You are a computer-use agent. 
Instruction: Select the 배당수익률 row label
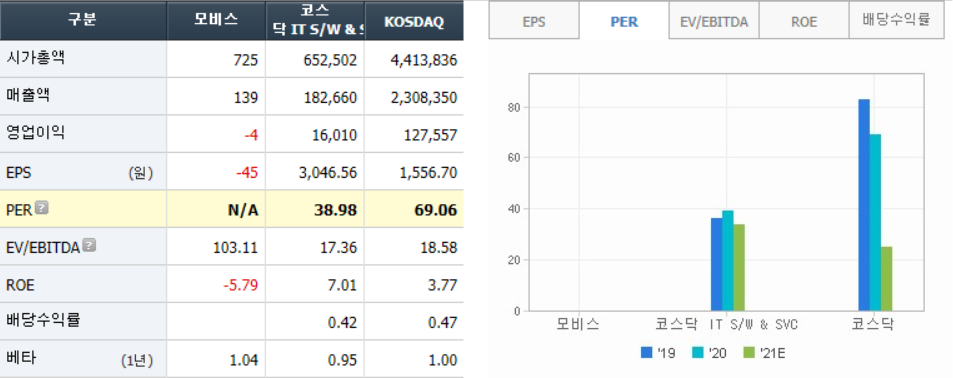point(43,321)
